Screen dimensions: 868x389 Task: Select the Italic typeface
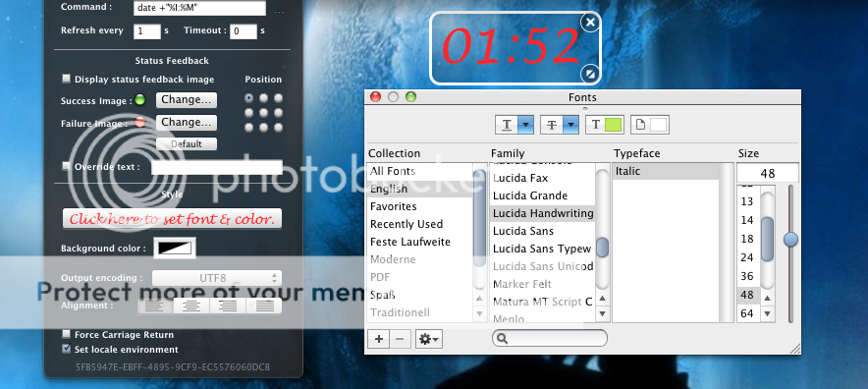point(666,171)
